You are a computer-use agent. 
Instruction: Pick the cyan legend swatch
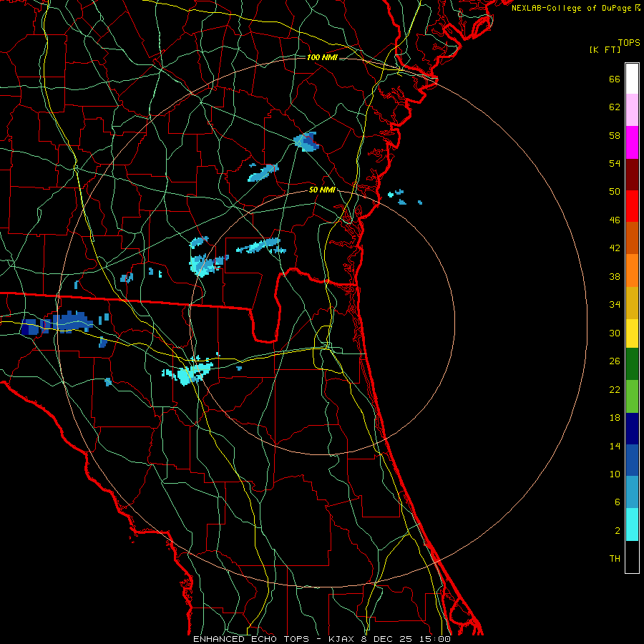click(x=632, y=525)
